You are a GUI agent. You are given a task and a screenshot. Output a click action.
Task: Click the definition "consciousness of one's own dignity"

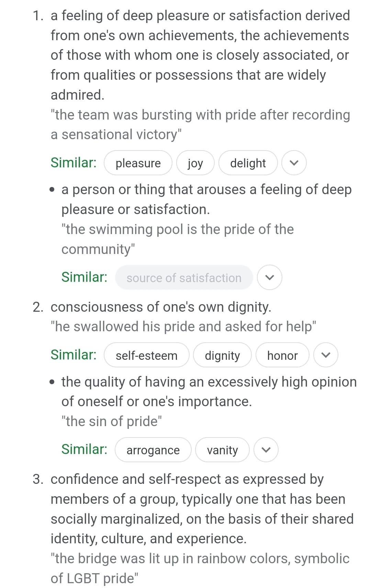[161, 307]
